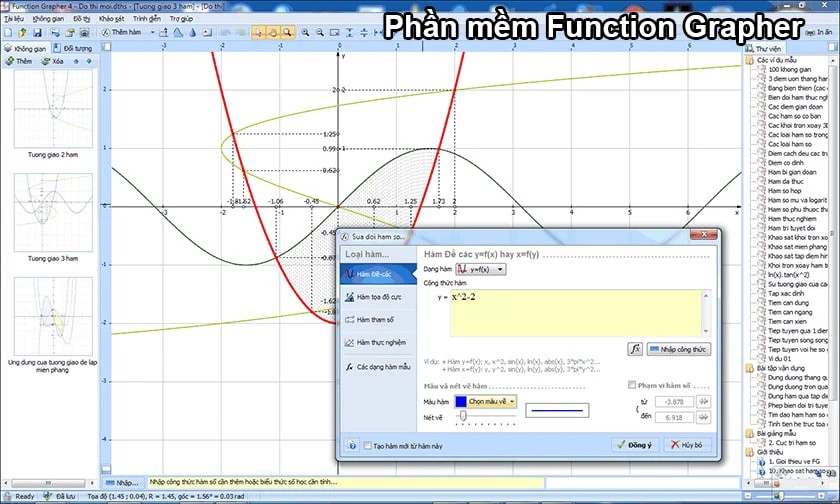Switch to the Đối tượng tab
The image size is (840, 504).
[73, 48]
